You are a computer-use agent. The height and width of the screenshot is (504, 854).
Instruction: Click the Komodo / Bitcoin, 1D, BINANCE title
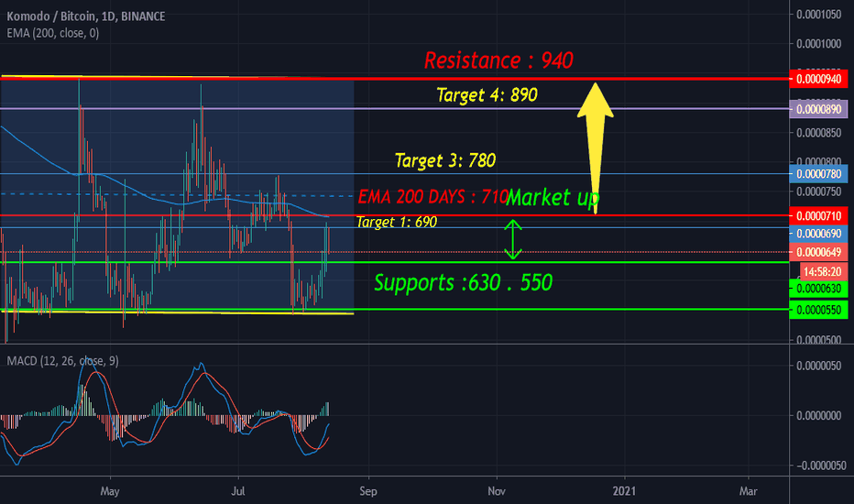(x=85, y=16)
